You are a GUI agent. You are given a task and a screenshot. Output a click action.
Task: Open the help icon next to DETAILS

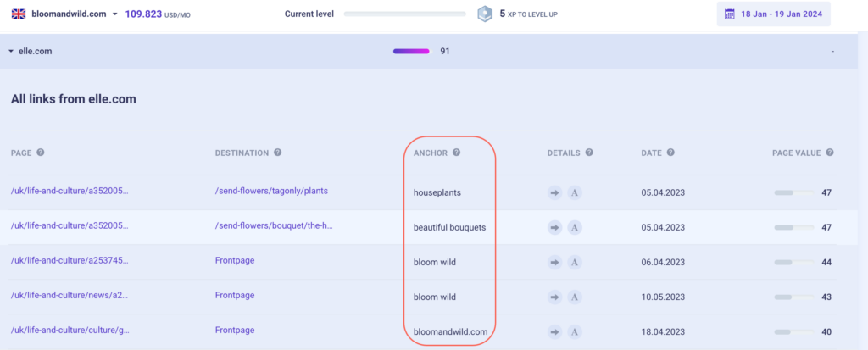pos(589,153)
